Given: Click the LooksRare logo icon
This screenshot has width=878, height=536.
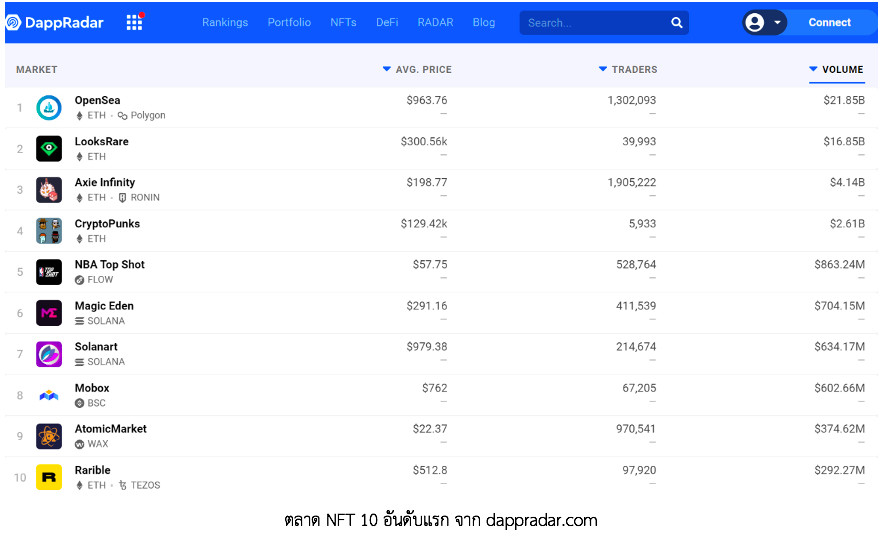Looking at the screenshot, I should point(49,148).
